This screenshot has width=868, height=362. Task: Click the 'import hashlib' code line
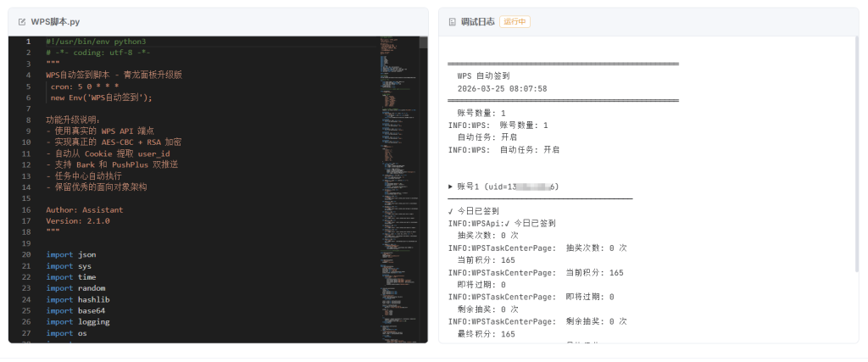(77, 299)
